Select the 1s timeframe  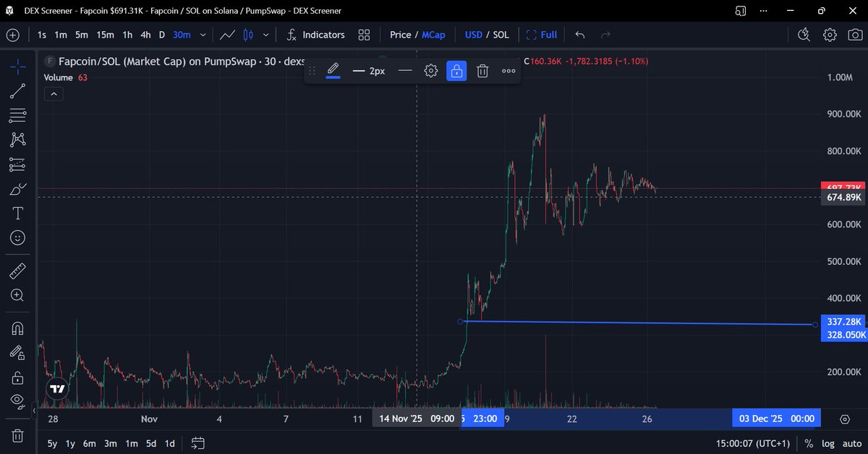point(42,35)
